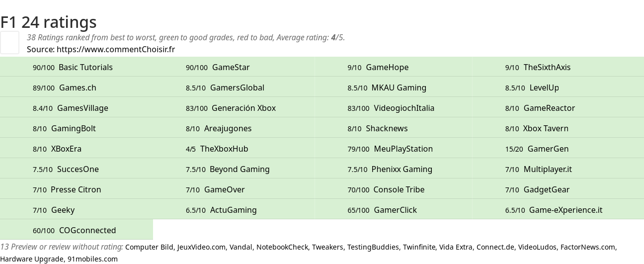Open the JeuxVideo.com unrated review
Image resolution: width=644 pixels, height=264 pixels.
201,247
